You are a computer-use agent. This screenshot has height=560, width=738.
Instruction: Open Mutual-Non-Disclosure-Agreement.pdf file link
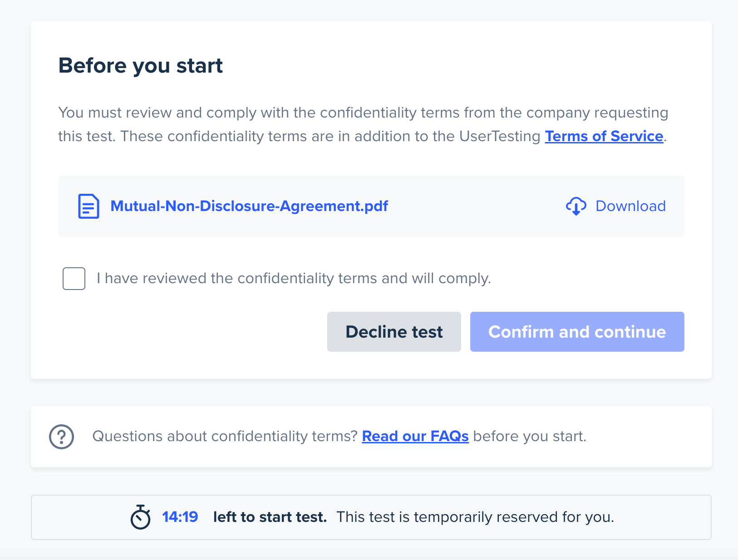249,206
